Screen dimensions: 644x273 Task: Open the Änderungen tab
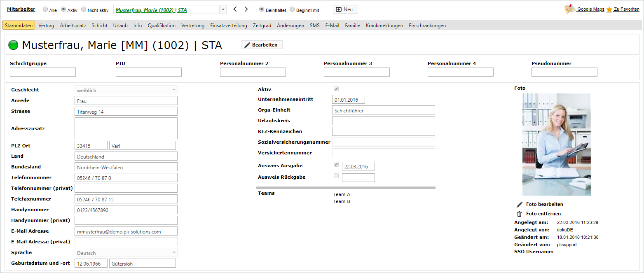pyautogui.click(x=290, y=26)
